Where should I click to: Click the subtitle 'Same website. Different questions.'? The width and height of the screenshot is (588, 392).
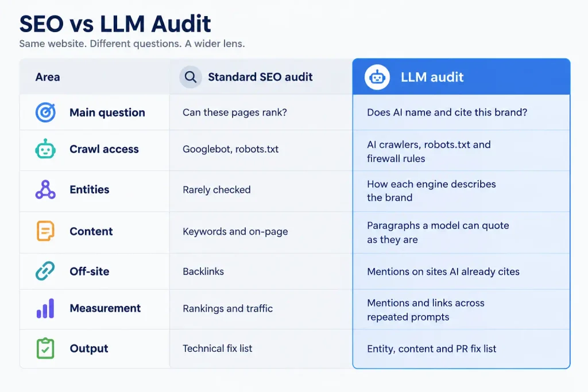click(100, 44)
